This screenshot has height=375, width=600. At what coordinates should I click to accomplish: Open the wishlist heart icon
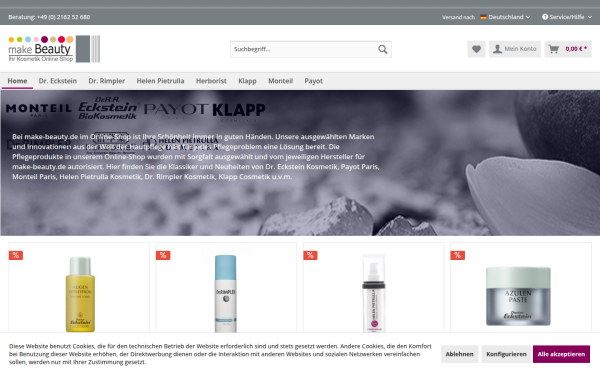pos(476,49)
